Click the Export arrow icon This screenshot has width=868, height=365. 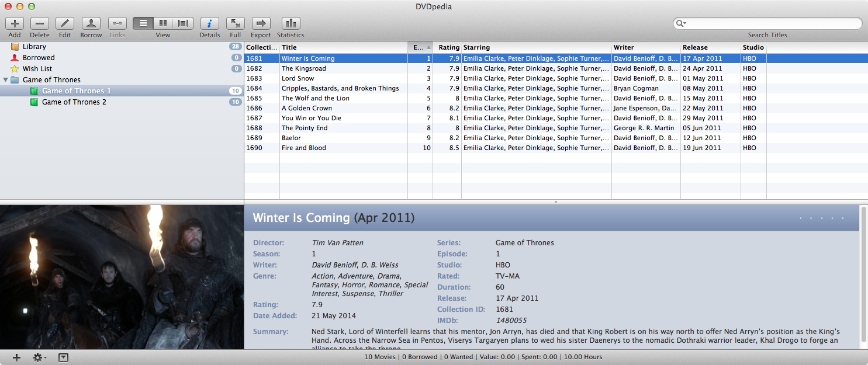(x=261, y=23)
